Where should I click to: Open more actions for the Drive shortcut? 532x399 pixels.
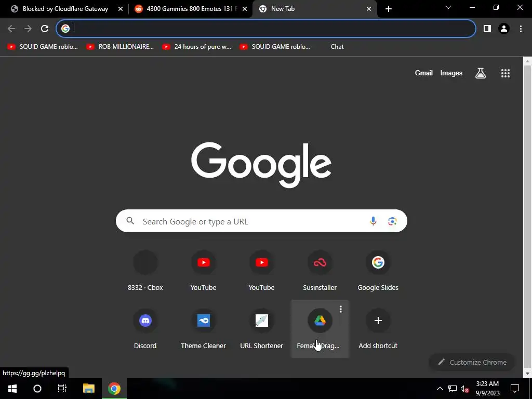(x=341, y=309)
